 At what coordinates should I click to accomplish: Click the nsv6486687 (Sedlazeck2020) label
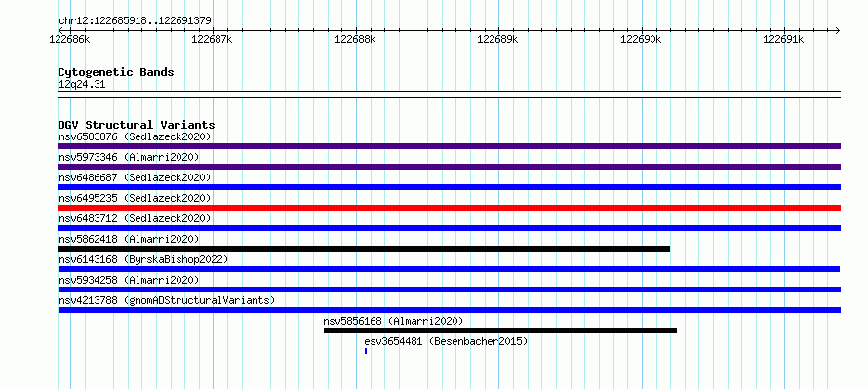pos(135,177)
